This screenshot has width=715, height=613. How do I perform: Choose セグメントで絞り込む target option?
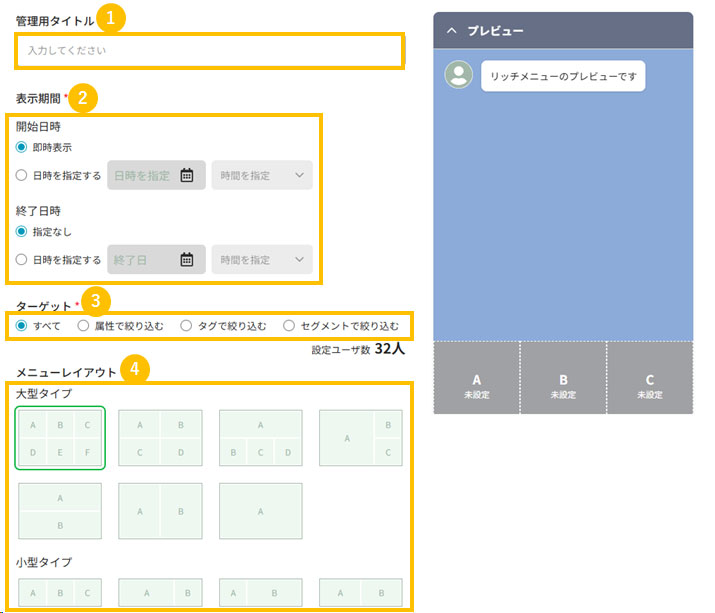pos(289,325)
